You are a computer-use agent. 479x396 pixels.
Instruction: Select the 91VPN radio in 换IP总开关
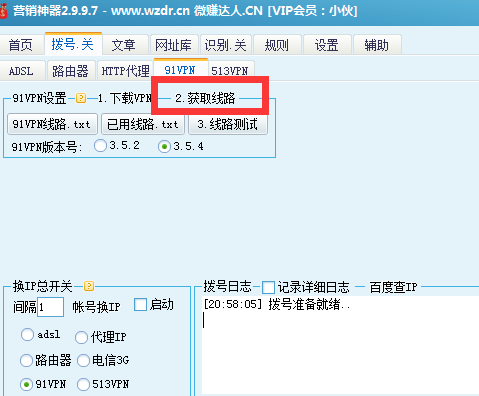[x=26, y=384]
